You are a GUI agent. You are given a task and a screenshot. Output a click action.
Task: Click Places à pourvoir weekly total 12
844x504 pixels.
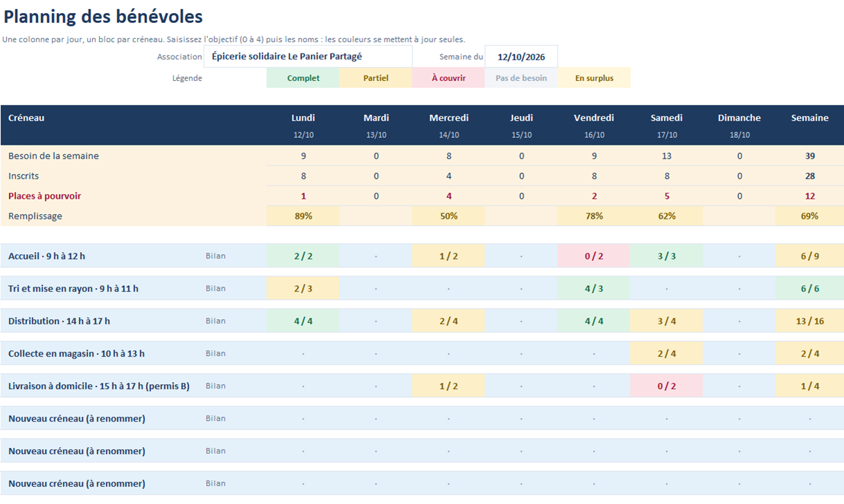click(x=809, y=196)
